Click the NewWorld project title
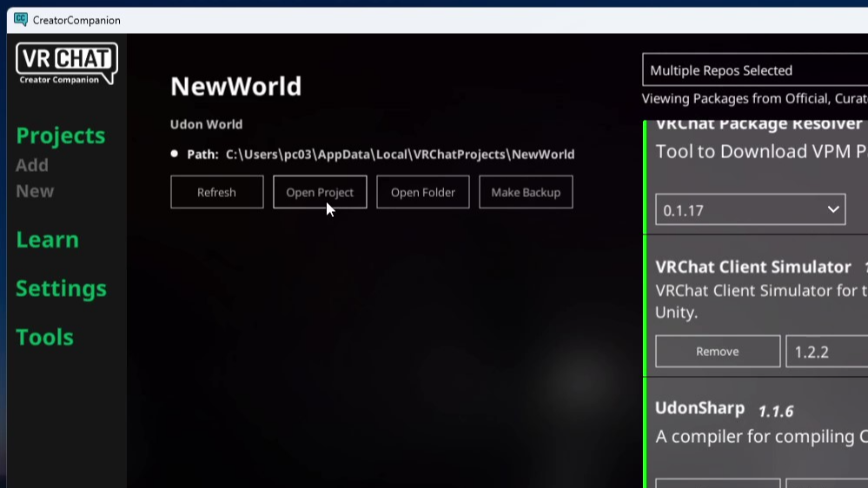 click(x=235, y=86)
